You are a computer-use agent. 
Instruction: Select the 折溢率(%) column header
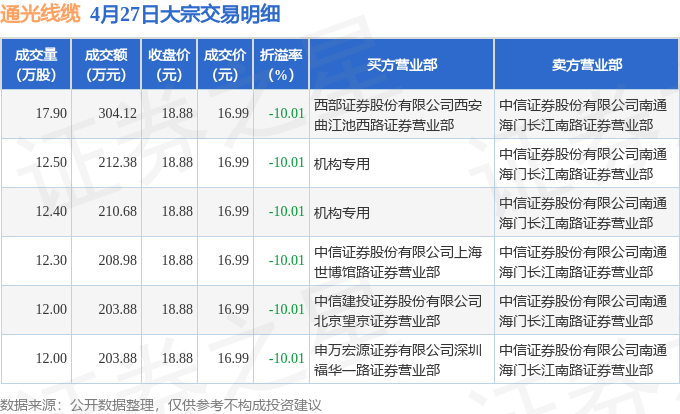click(281, 65)
